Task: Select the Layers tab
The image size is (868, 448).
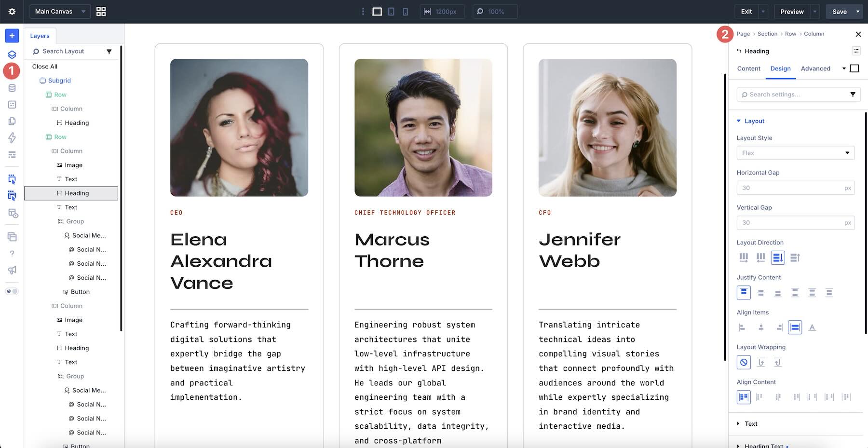Action: click(40, 36)
